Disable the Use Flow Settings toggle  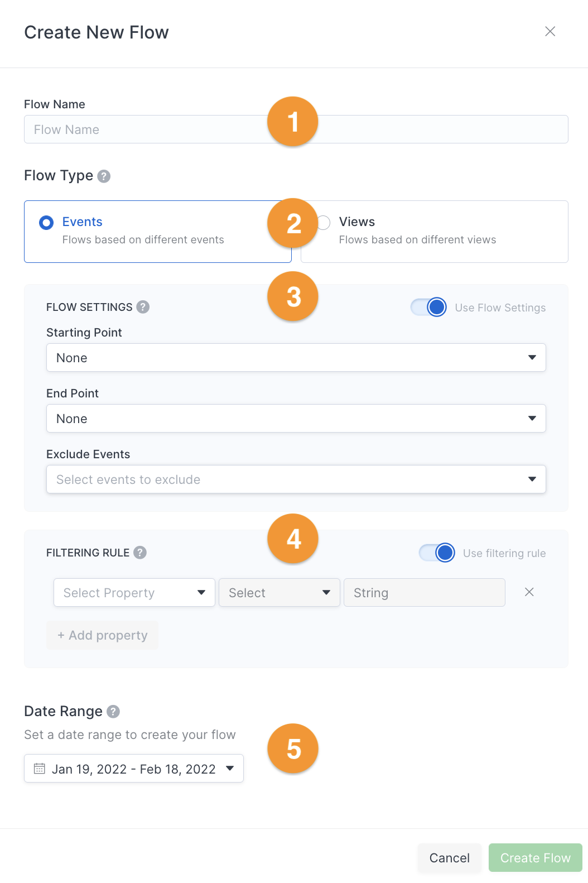click(428, 307)
